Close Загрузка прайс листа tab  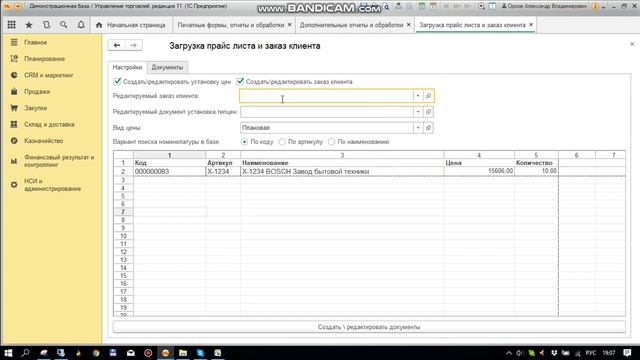[531, 25]
